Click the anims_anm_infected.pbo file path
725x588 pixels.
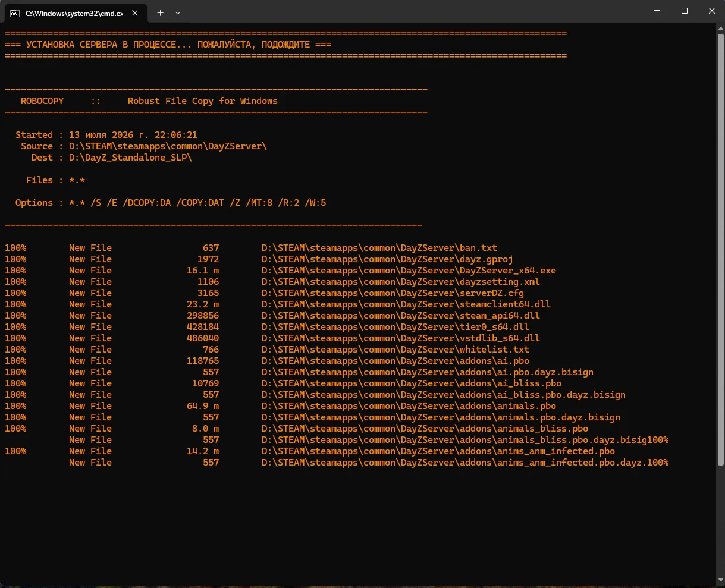tap(438, 451)
